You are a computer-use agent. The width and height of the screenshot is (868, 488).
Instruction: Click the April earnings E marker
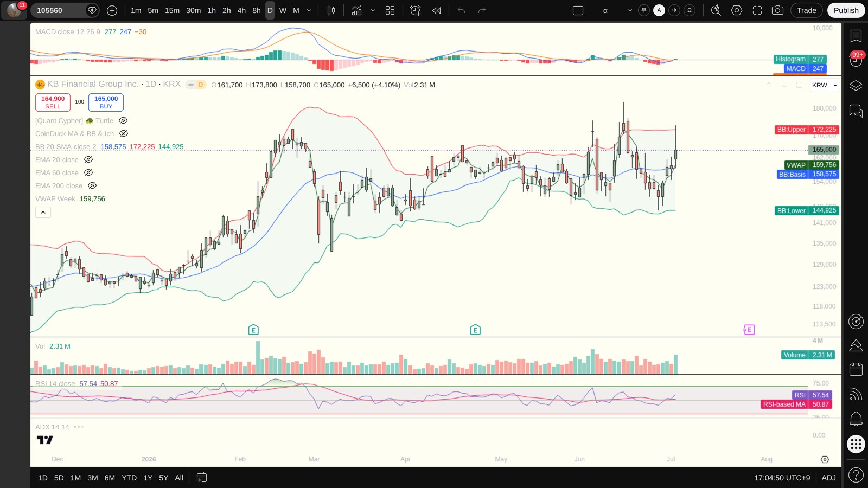[x=475, y=330]
